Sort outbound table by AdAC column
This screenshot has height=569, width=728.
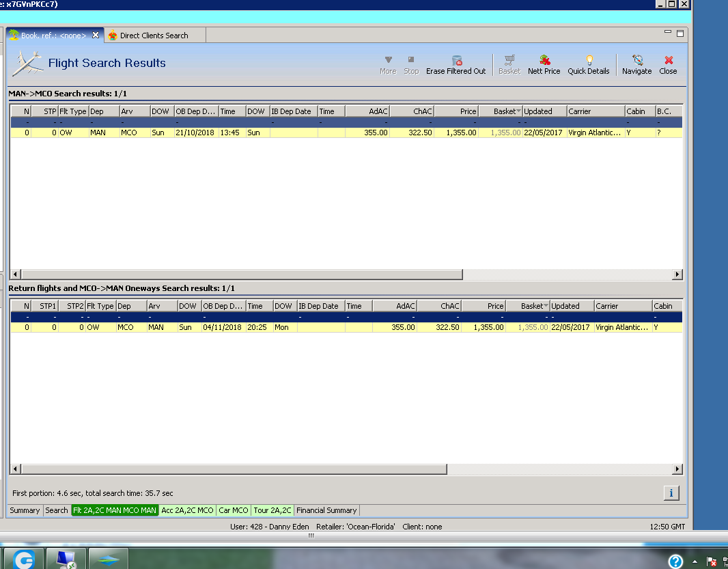point(367,111)
